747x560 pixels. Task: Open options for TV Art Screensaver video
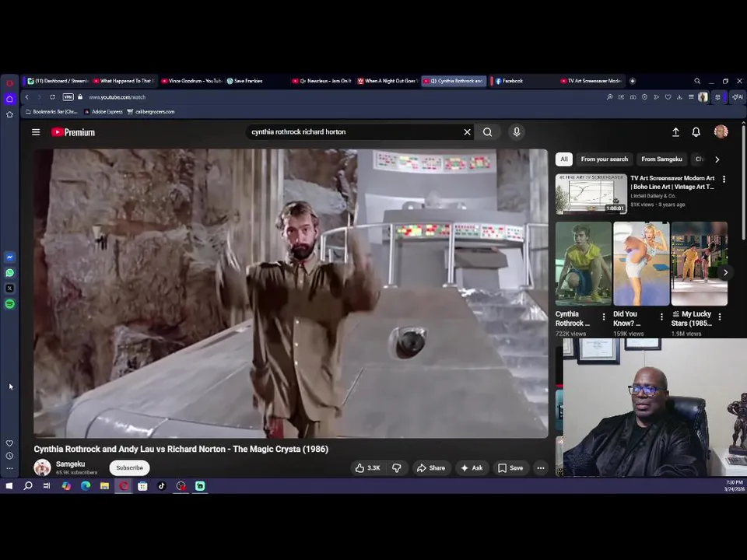pyautogui.click(x=724, y=179)
